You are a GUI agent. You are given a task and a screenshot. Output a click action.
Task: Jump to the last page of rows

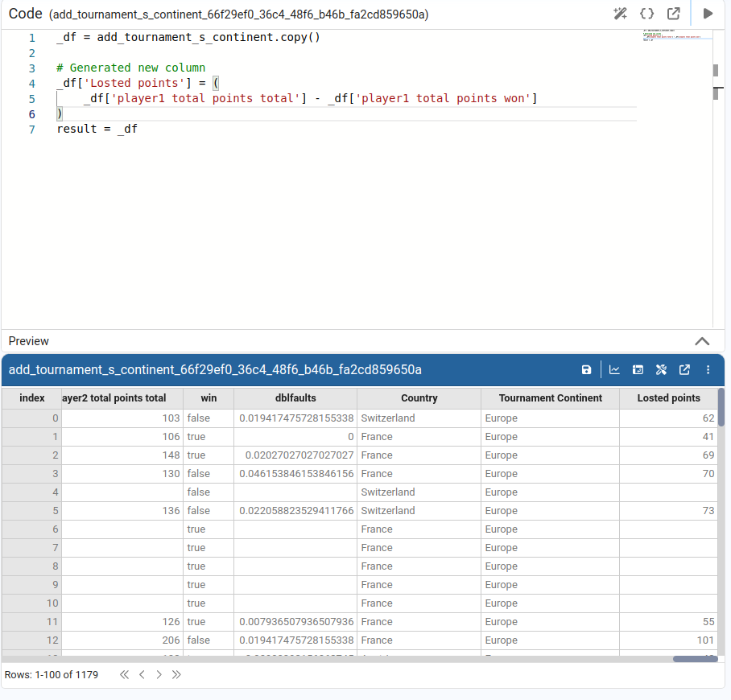click(x=176, y=674)
